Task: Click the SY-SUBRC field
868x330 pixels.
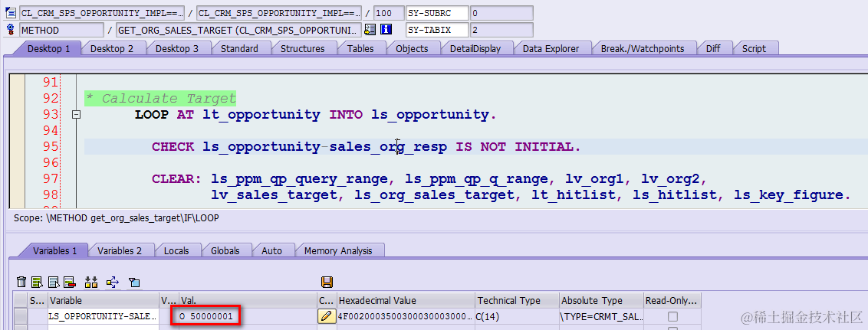Action: 437,13
